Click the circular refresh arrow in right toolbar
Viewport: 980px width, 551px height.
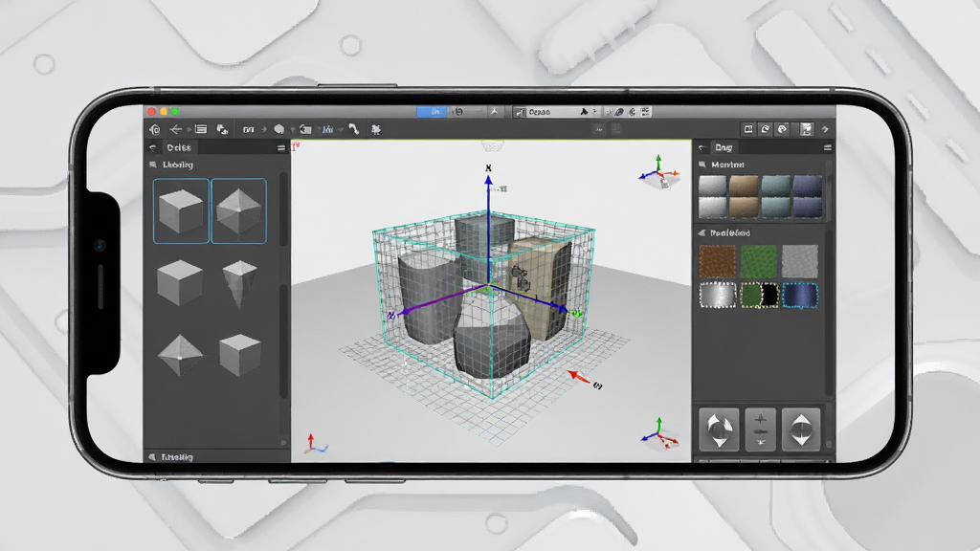pyautogui.click(x=765, y=129)
